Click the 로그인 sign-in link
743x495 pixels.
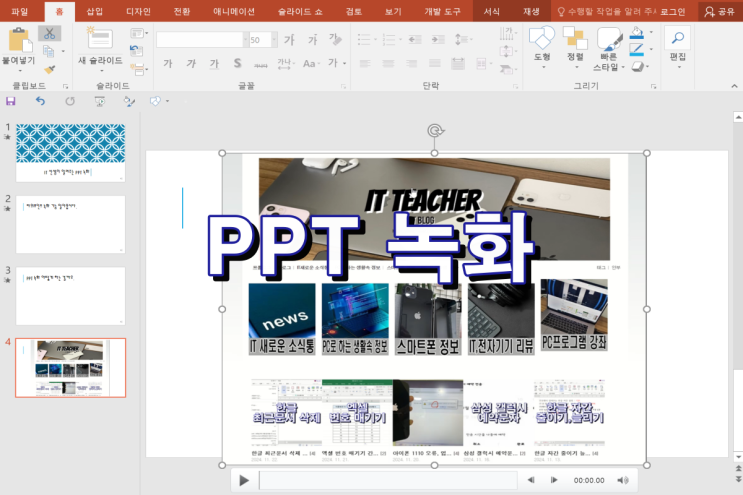tap(672, 12)
